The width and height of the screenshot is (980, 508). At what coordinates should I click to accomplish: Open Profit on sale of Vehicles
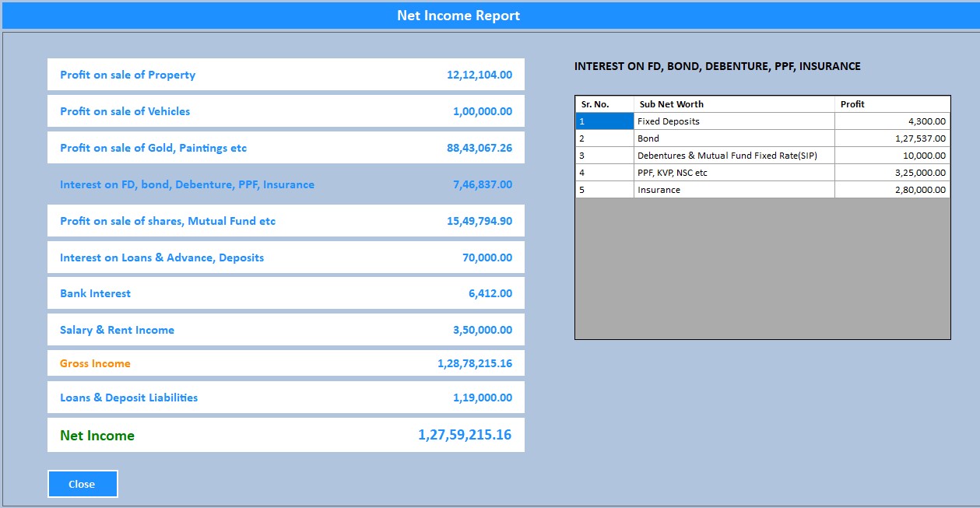(x=285, y=111)
